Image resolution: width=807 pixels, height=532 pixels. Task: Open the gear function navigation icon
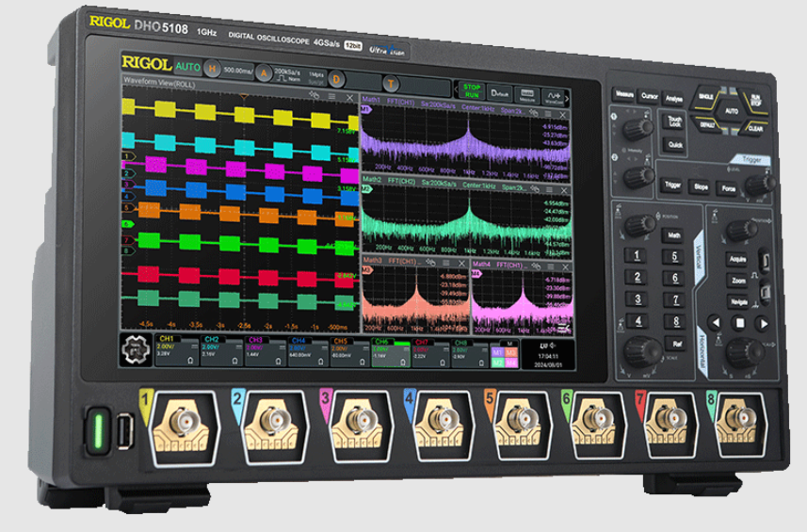pyautogui.click(x=136, y=350)
